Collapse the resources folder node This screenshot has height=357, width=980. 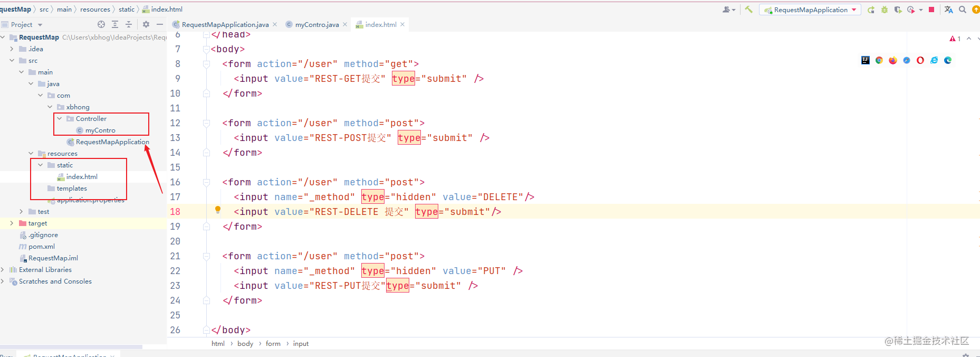pos(31,153)
